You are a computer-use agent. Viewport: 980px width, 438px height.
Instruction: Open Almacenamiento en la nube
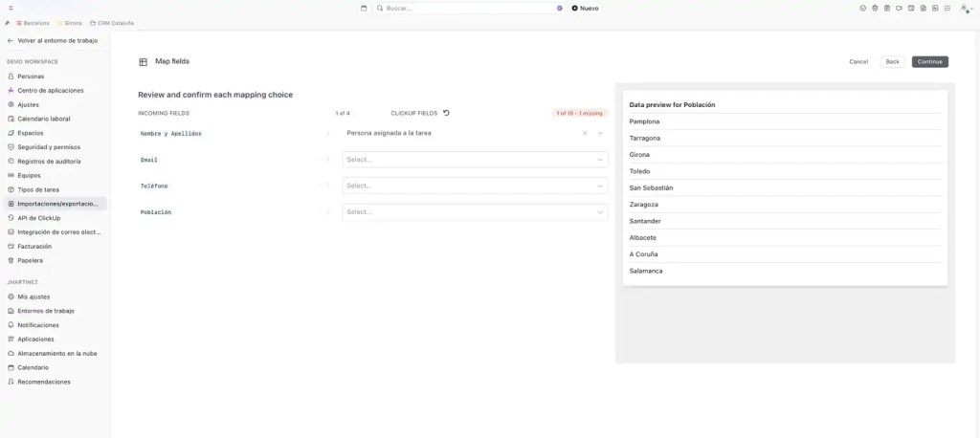click(x=56, y=353)
